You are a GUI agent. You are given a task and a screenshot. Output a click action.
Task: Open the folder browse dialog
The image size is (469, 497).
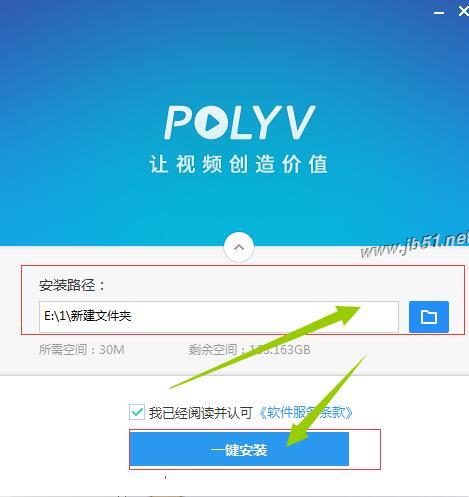(429, 317)
